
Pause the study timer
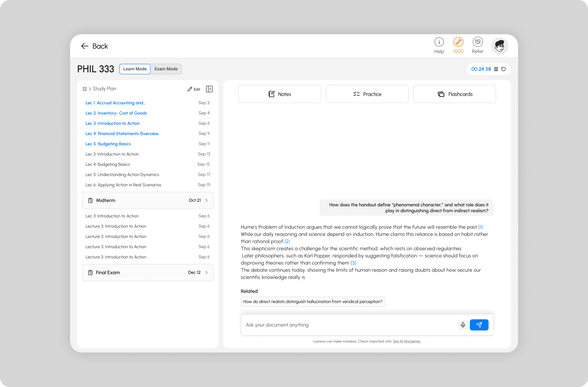pos(496,69)
